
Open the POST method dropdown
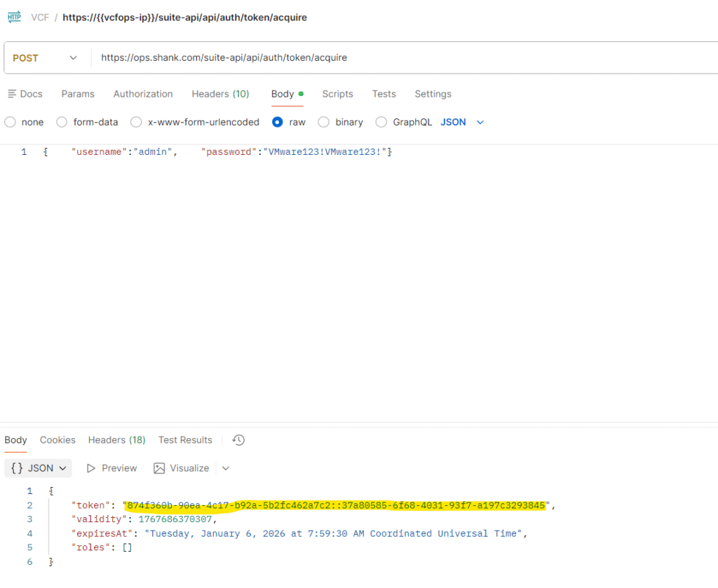[44, 57]
